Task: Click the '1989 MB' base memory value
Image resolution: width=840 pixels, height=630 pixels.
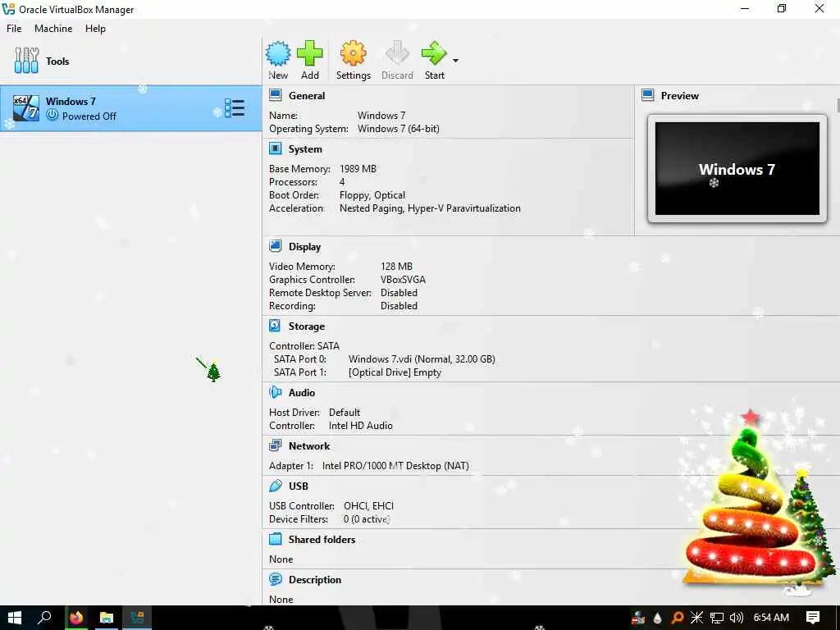Action: pyautogui.click(x=358, y=169)
